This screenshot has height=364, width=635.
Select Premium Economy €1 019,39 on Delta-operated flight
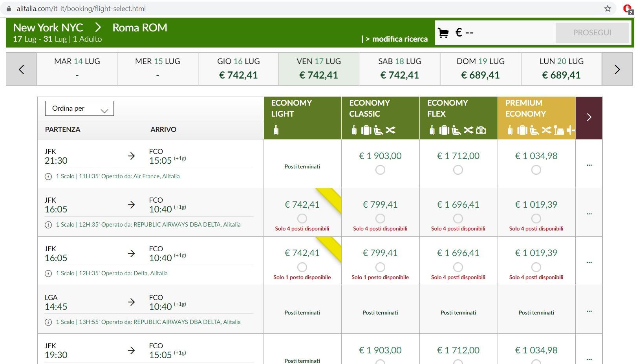tap(536, 267)
